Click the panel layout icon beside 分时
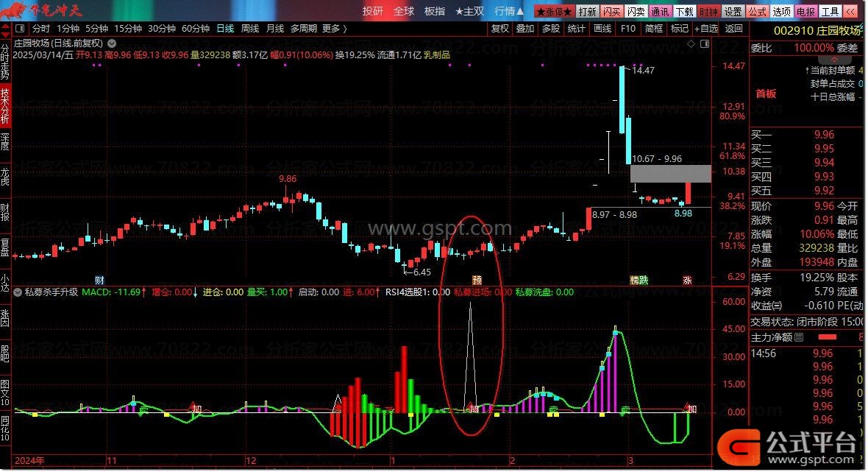Screen dimensions: 868x472 click(x=21, y=28)
